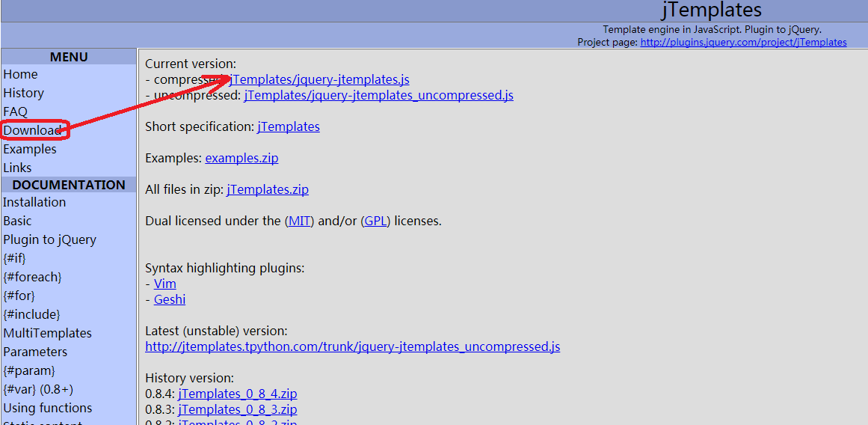Viewport: 868px width, 425px height.
Task: Click the 'Syntax highlighting plugins:' label
Action: (225, 269)
